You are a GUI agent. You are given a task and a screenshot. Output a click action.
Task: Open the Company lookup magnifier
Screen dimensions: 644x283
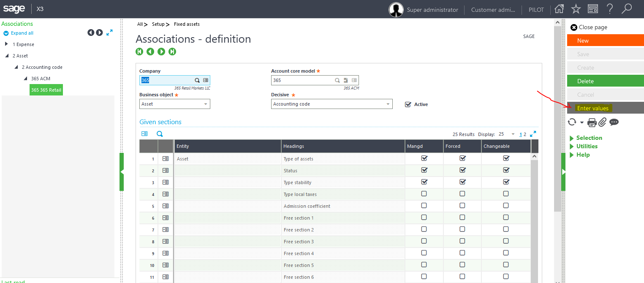coord(197,80)
